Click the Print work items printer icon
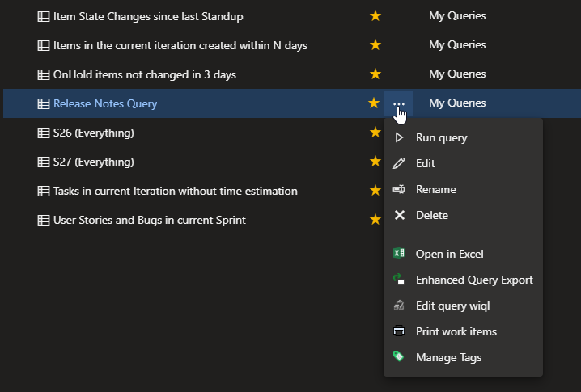This screenshot has width=581, height=392. (x=399, y=331)
